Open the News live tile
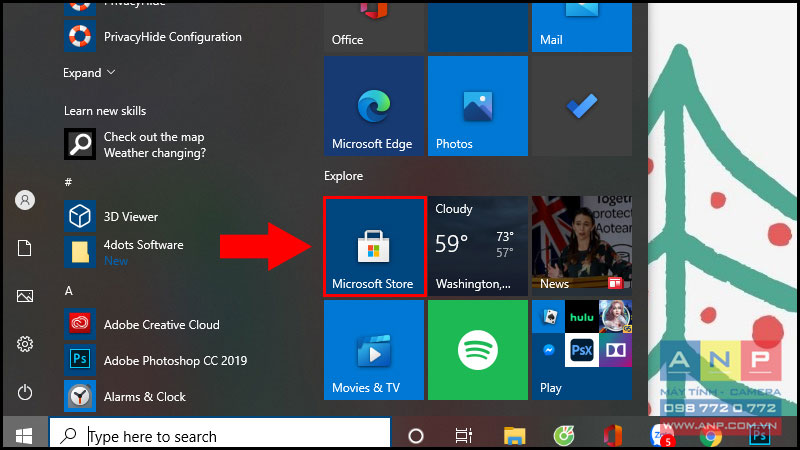800x450 pixels. (x=582, y=246)
